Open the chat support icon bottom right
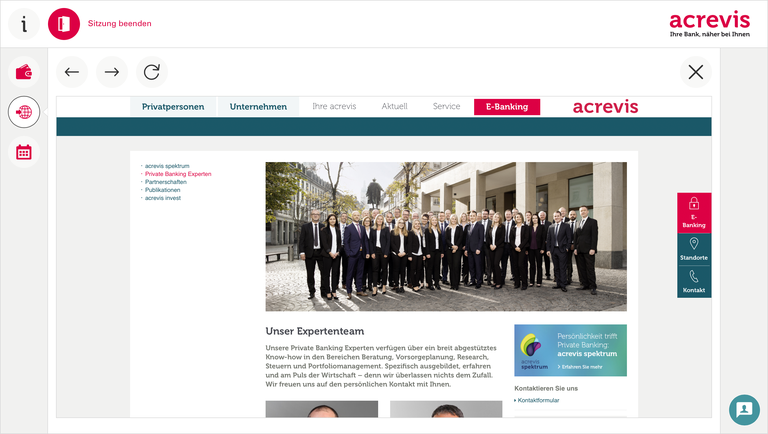Image resolution: width=768 pixels, height=434 pixels. click(744, 410)
